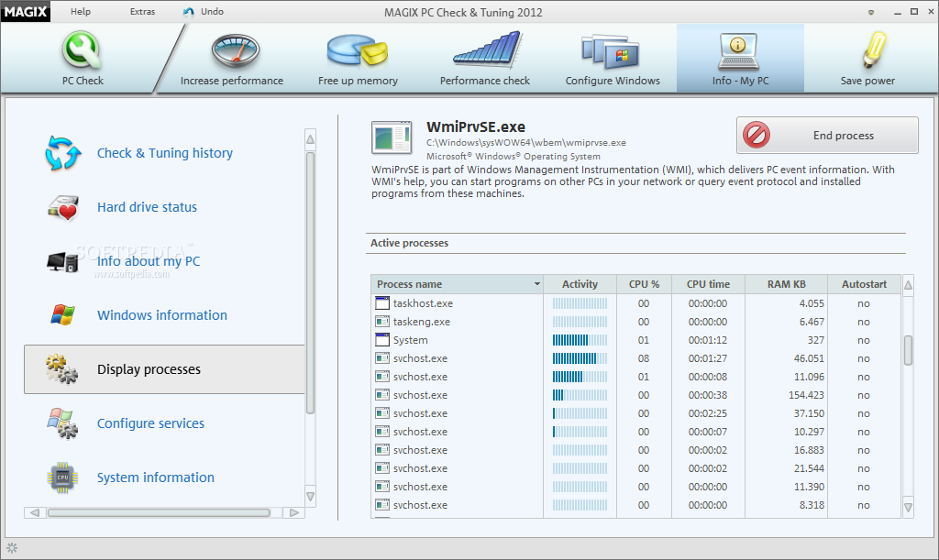The height and width of the screenshot is (560, 939).
Task: Switch to the Performance check tab label
Action: pos(484,80)
